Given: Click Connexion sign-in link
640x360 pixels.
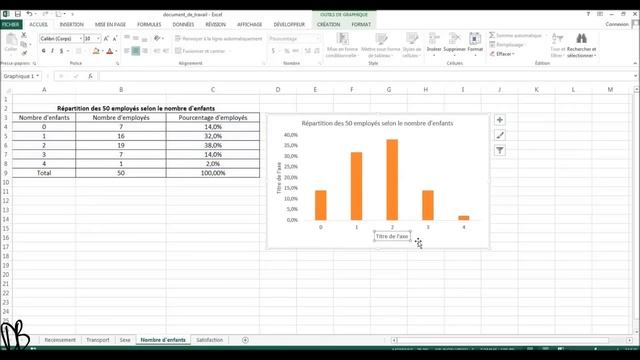Looking at the screenshot, I should click(x=617, y=24).
